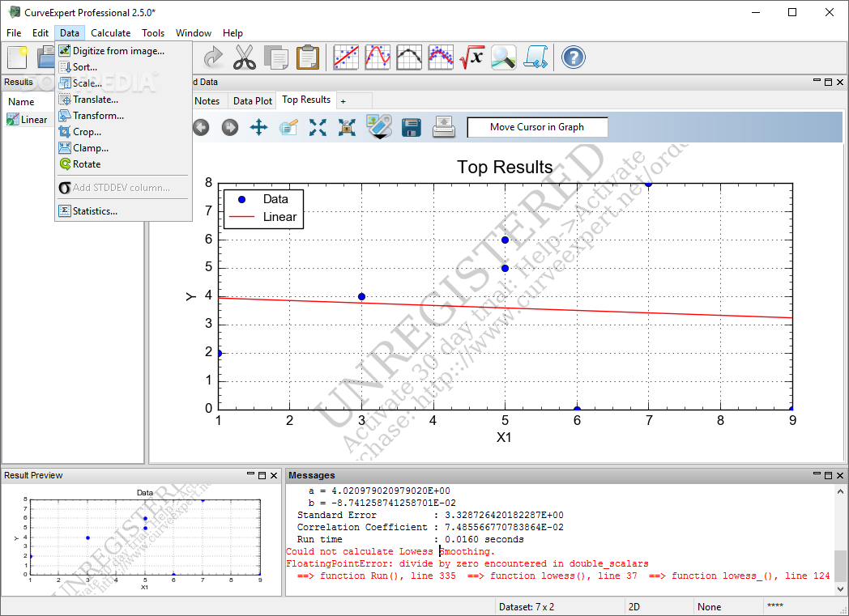Click the Move Cursor in Graph field
Screen dimensions: 849x616
537,127
